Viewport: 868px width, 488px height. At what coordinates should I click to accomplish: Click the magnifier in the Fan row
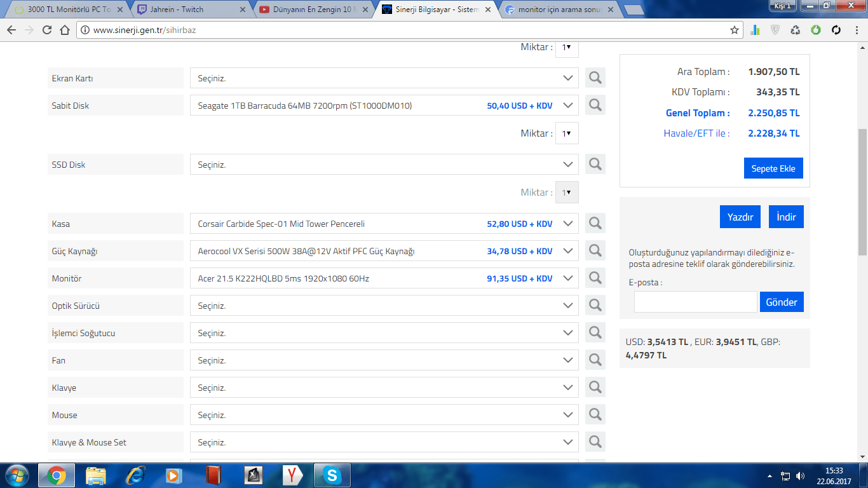point(595,360)
